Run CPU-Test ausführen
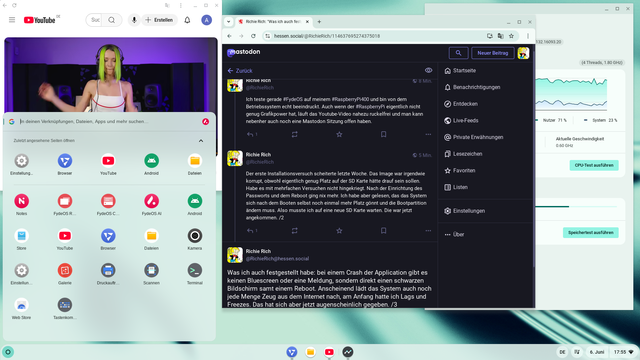Viewport: 640px width, 360px height. [x=594, y=165]
